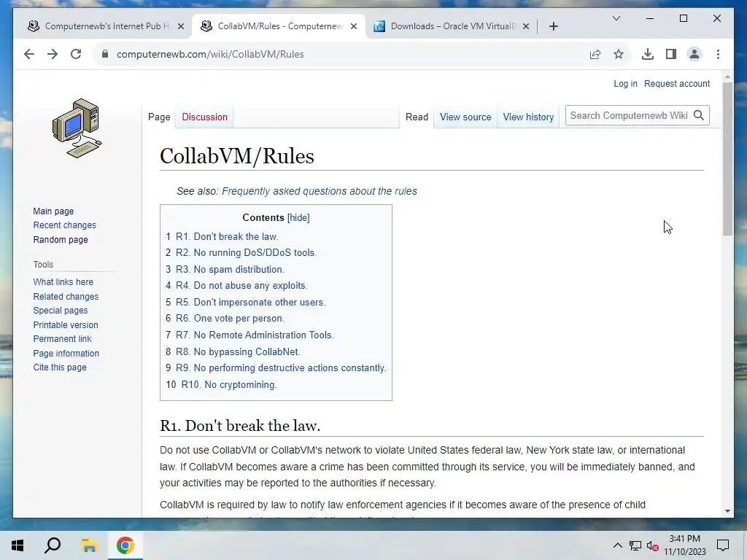The height and width of the screenshot is (560, 747).
Task: Open Printable version link
Action: 65,324
